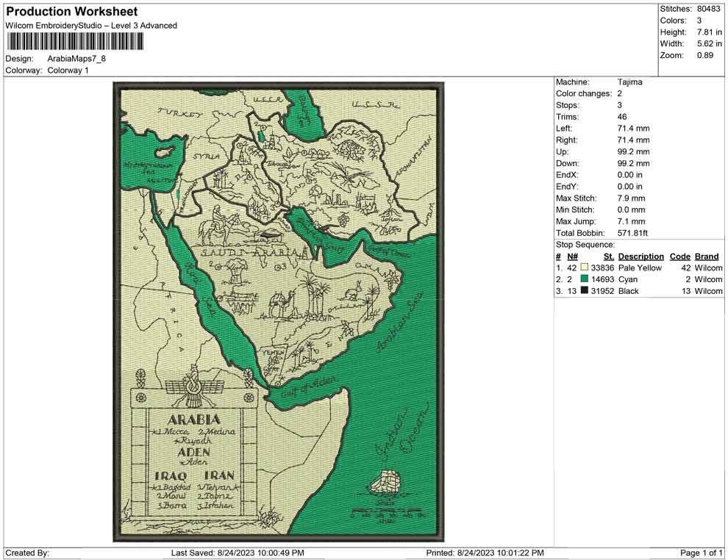728x560 pixels.
Task: Click the Page 1 of 1 footer
Action: [x=702, y=553]
